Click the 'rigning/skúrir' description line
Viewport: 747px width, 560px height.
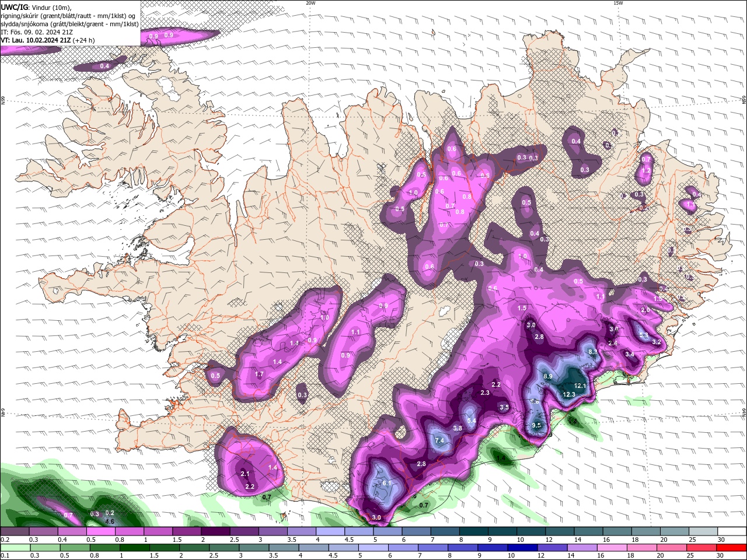point(68,15)
